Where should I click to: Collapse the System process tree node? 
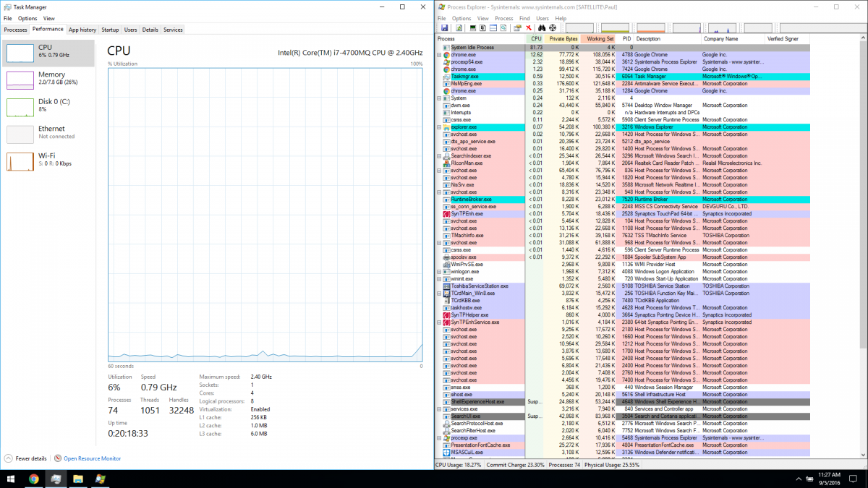click(439, 98)
